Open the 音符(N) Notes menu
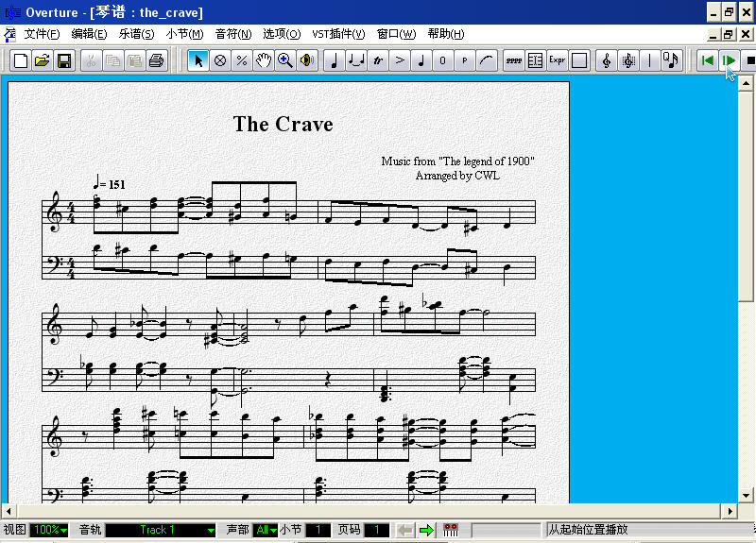 point(233,34)
